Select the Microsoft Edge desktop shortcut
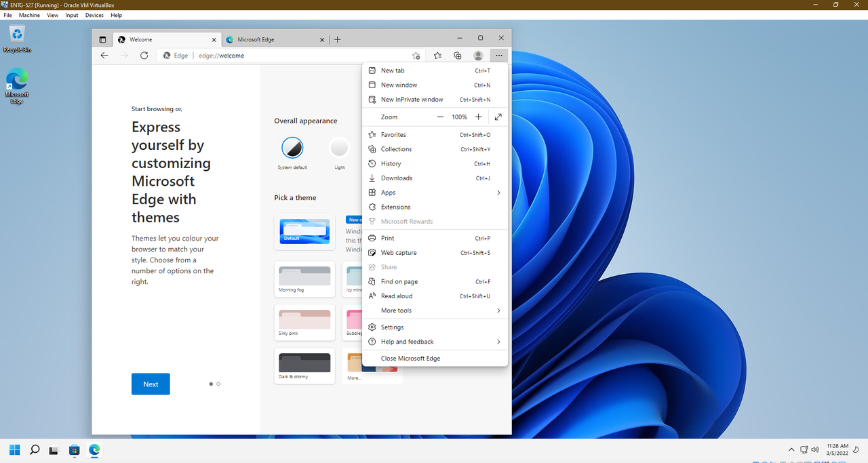Image resolution: width=868 pixels, height=463 pixels. [x=17, y=86]
